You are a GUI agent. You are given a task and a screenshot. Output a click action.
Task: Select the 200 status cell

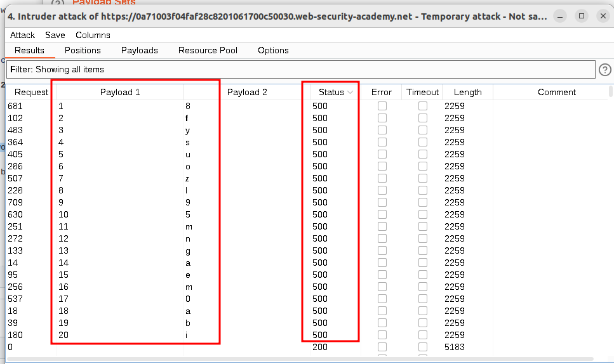click(320, 347)
